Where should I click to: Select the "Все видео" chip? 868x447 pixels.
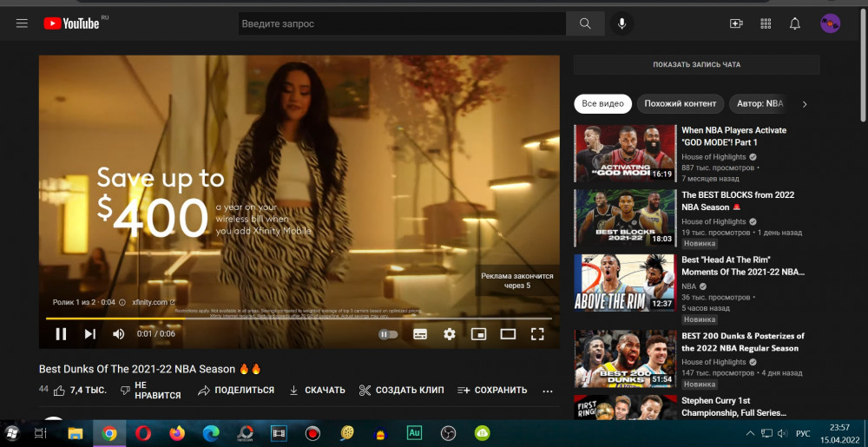click(x=602, y=103)
